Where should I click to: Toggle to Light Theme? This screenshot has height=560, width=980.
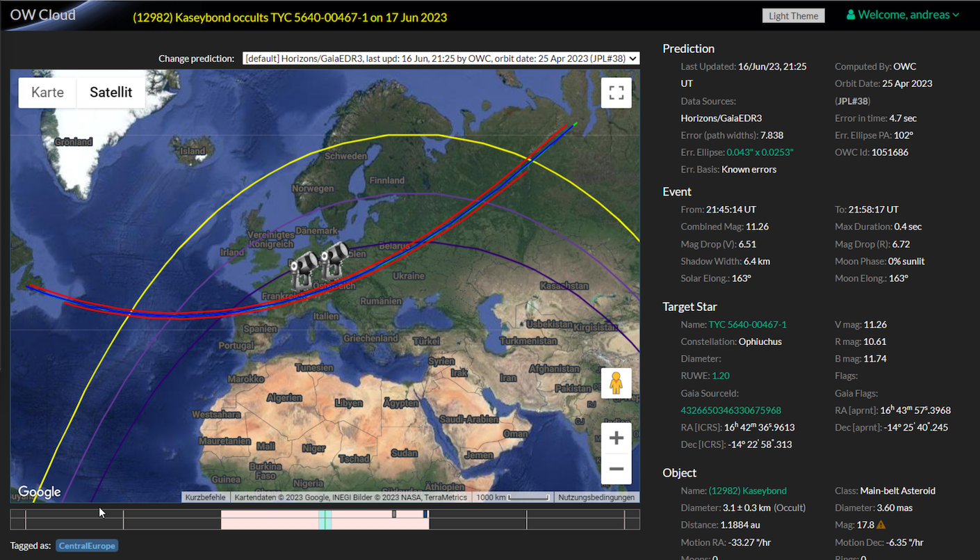[793, 15]
